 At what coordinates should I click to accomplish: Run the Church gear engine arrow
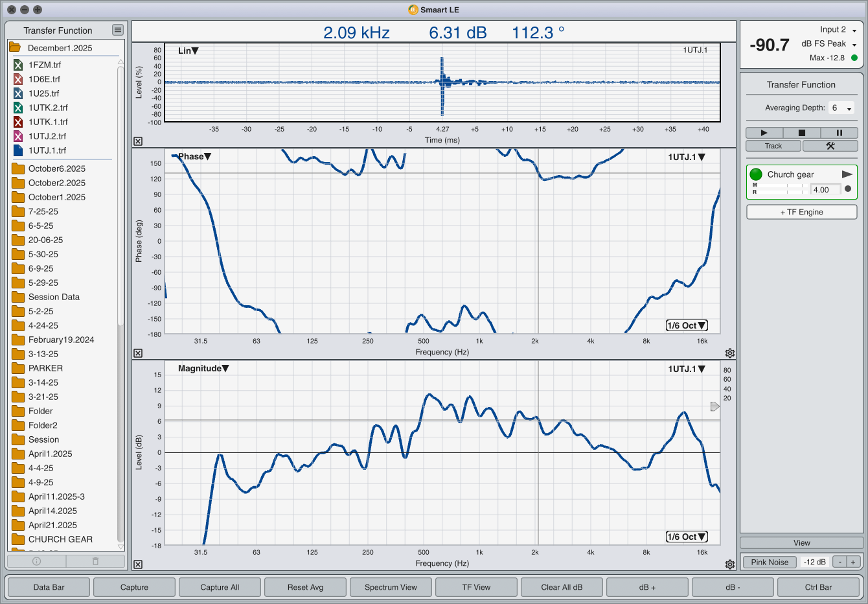(847, 174)
